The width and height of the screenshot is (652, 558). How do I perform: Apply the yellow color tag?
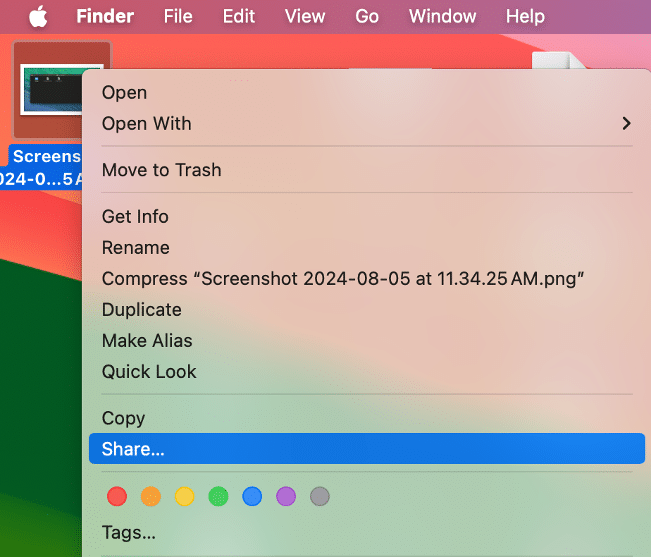(185, 496)
